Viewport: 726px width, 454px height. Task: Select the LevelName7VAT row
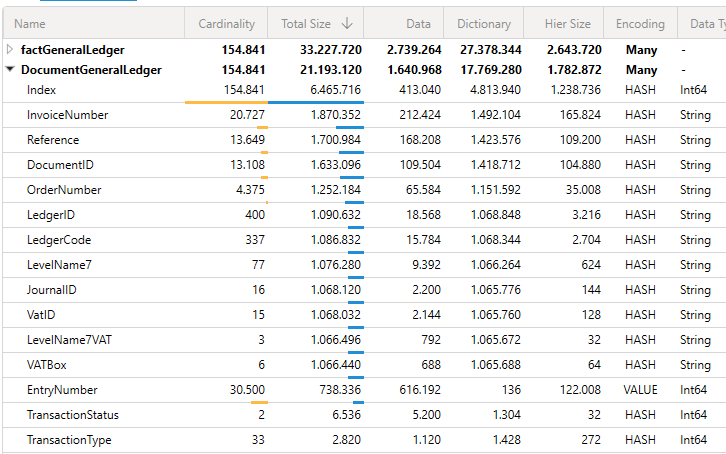69,340
